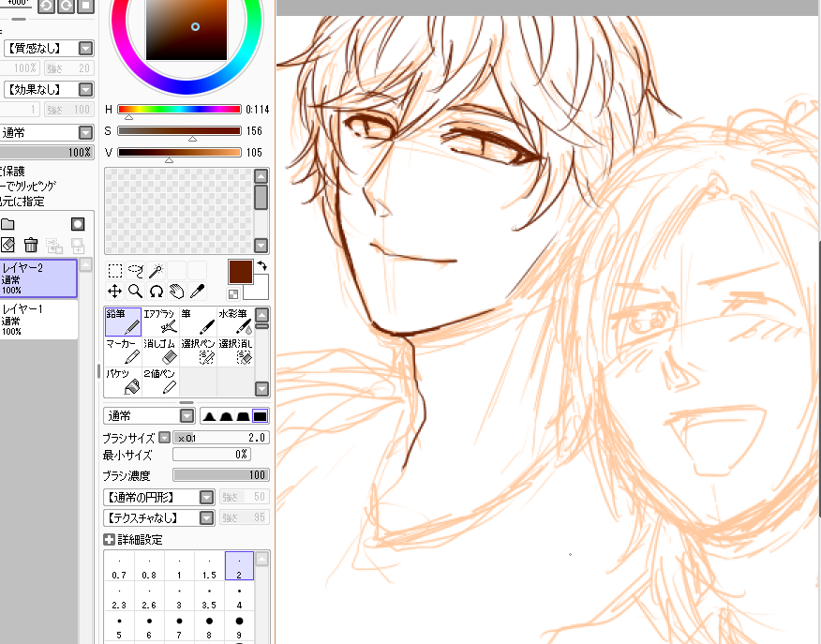Click the S saturation slider bar
Image resolution: width=821 pixels, height=644 pixels.
click(x=179, y=131)
